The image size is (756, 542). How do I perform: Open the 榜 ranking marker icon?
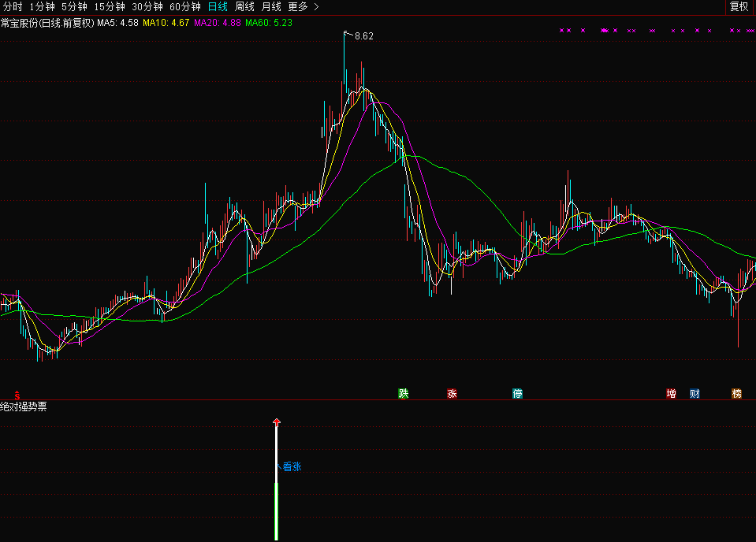[x=736, y=393]
